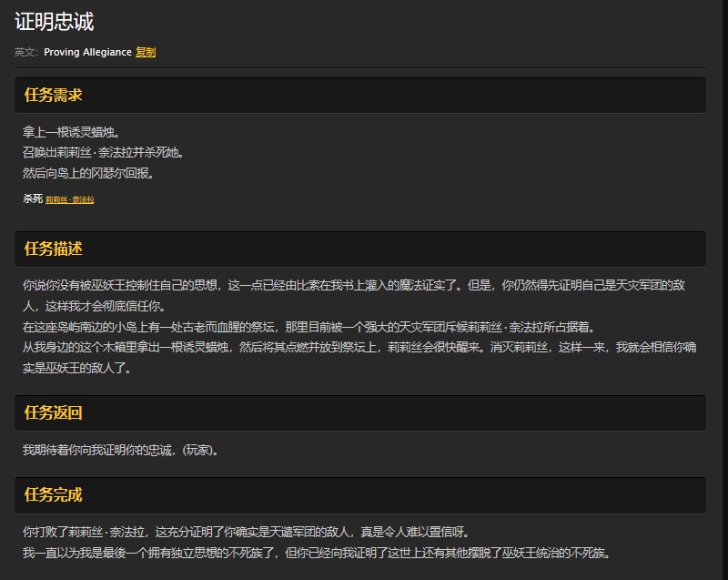Select the English name Proving Allegiance
This screenshot has width=728, height=580.
[88, 53]
